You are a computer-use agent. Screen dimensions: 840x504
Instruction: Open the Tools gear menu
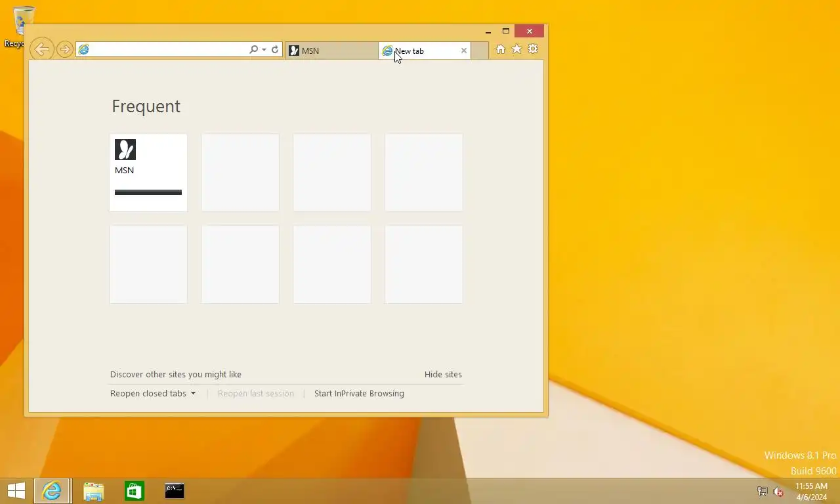(x=533, y=49)
